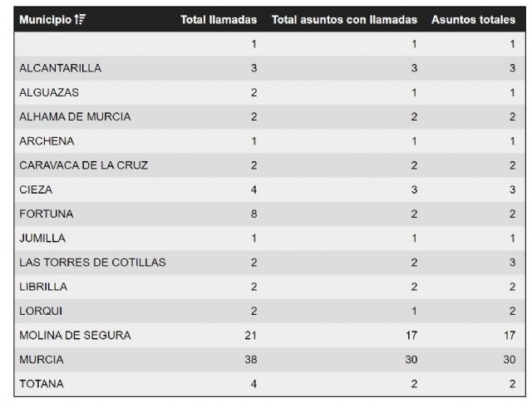Select the ALCANTARILLA row
Image resolution: width=532 pixels, height=403 pixels.
tap(60, 68)
